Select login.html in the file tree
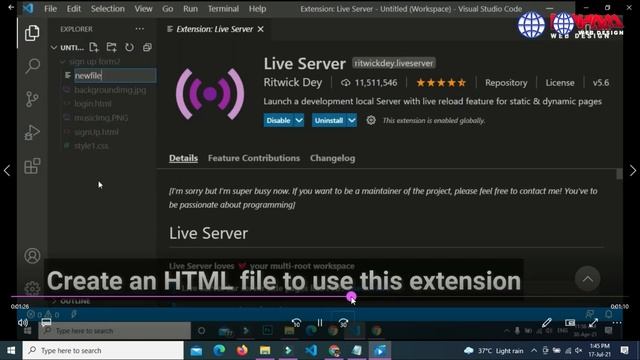 point(93,104)
